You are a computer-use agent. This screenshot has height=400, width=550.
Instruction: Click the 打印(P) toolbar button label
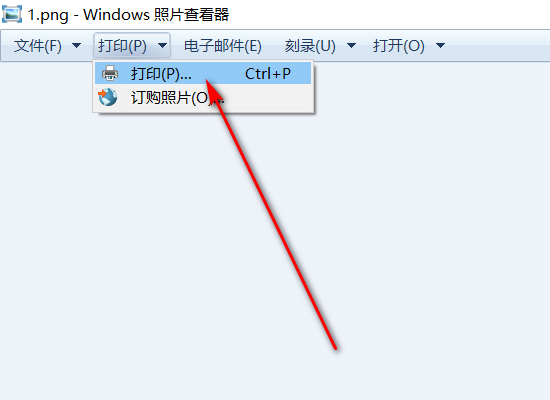point(122,46)
